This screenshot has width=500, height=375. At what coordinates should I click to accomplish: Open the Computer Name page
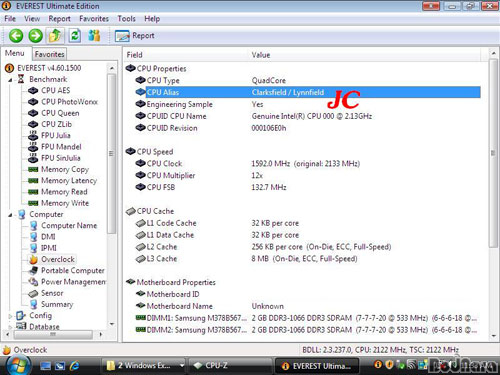[69, 226]
